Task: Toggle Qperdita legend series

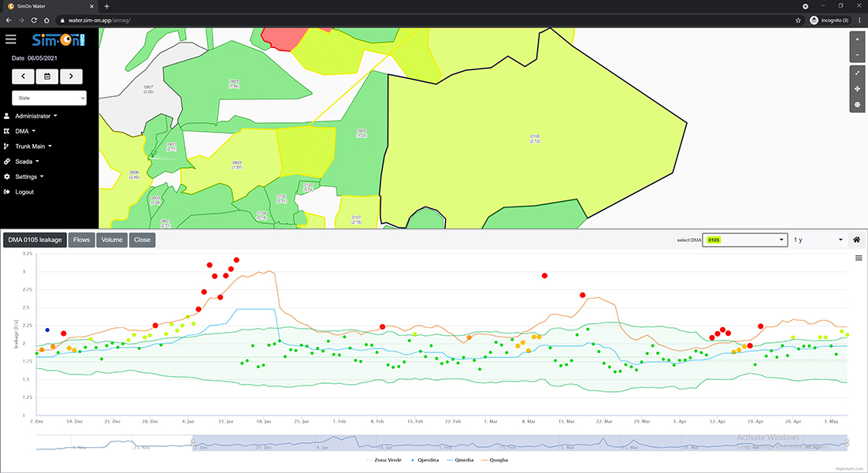Action: coord(425,460)
